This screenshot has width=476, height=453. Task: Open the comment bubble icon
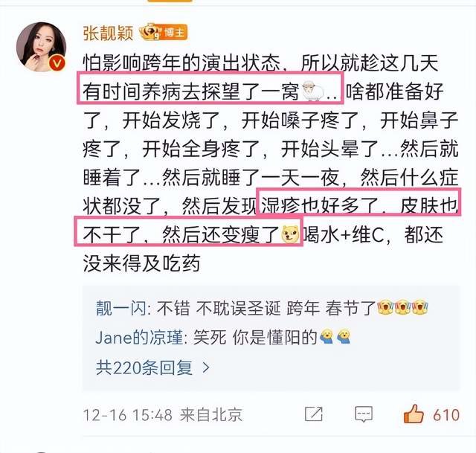364,414
